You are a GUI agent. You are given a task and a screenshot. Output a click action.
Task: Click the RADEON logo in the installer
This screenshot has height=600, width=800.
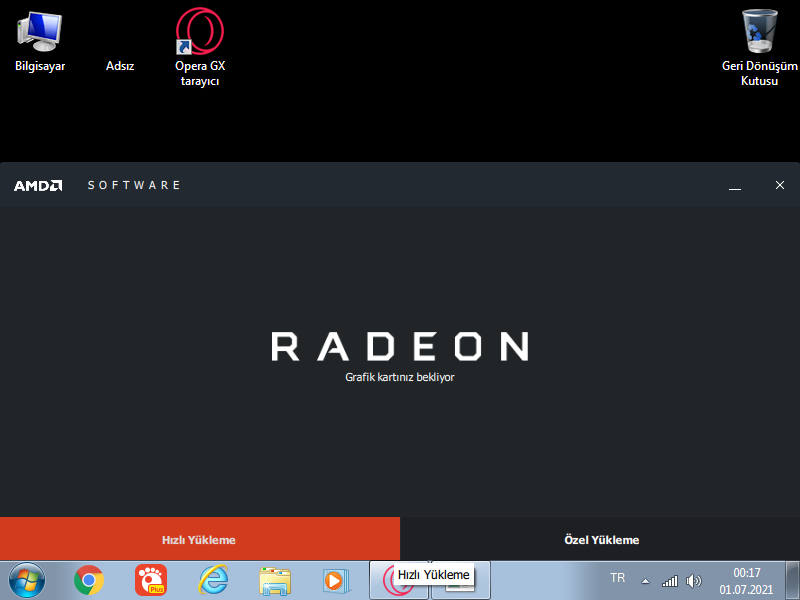[399, 346]
